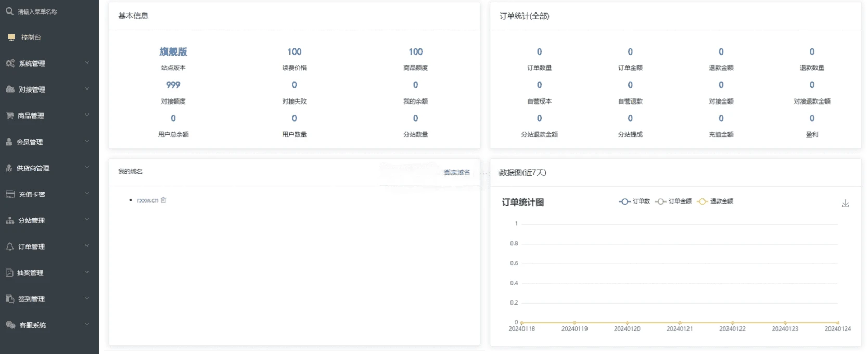Click the 系统管理 gears icon

click(x=10, y=64)
